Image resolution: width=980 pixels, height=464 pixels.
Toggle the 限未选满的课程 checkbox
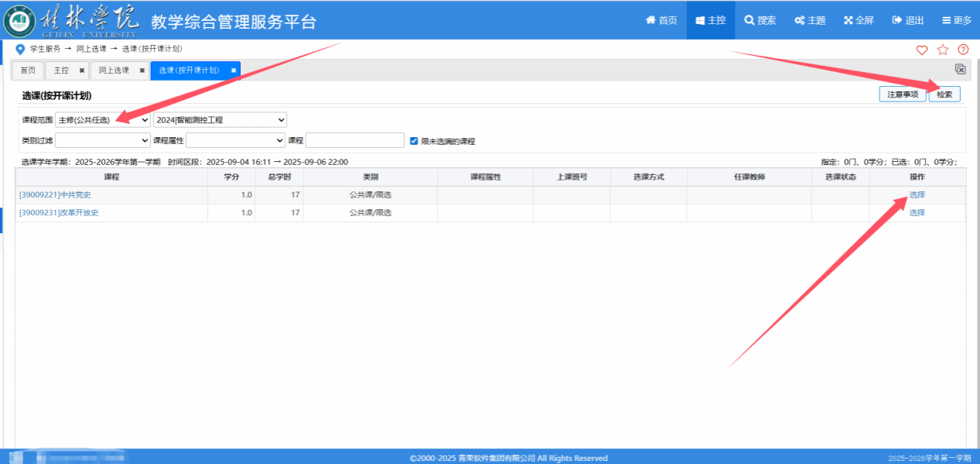pyautogui.click(x=413, y=141)
